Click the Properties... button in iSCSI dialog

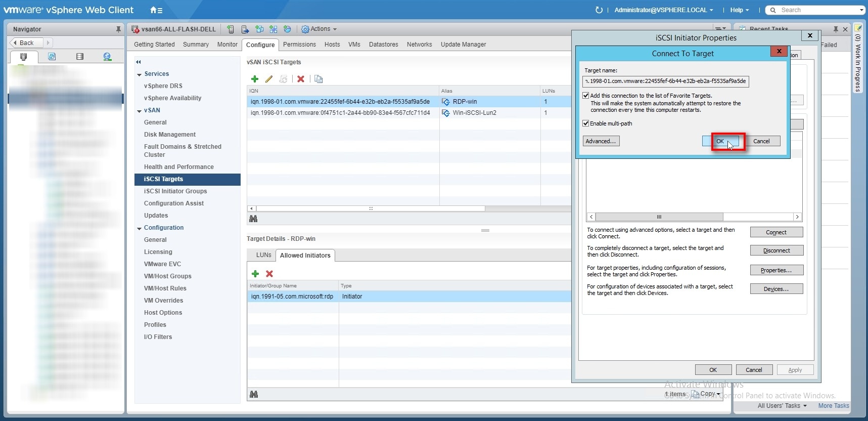coord(776,270)
